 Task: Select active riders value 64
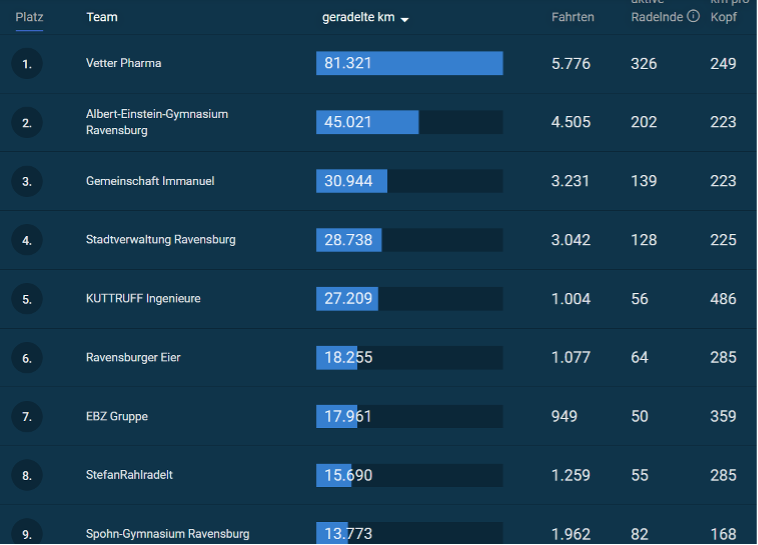[640, 357]
